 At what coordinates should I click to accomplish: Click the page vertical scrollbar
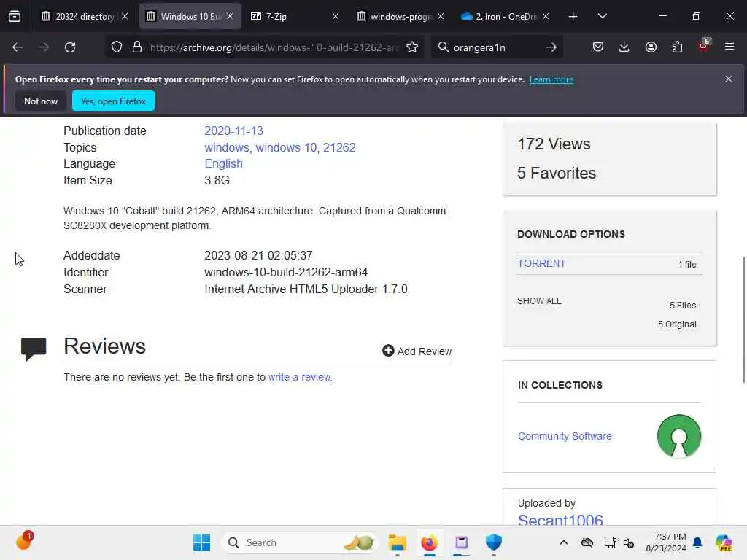[743, 319]
